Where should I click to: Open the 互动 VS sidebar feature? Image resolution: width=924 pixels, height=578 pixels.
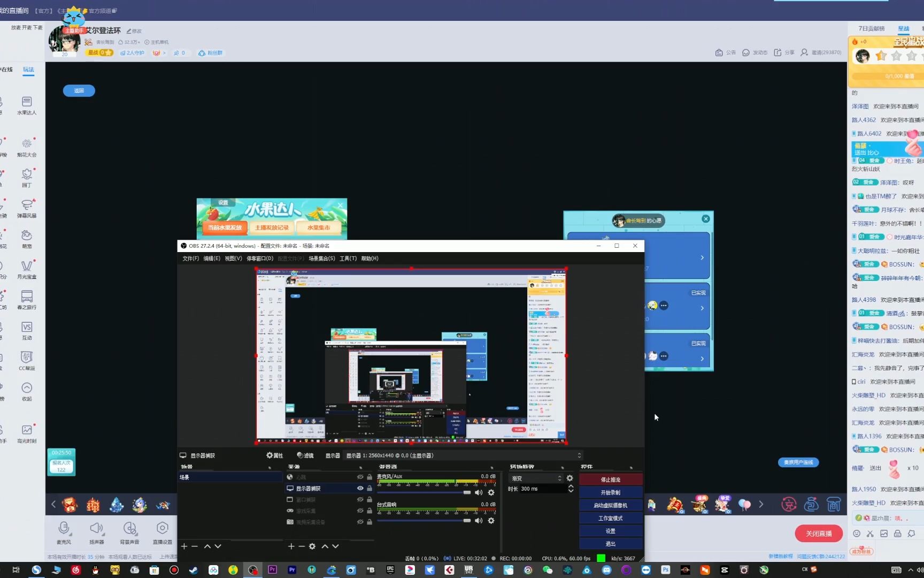click(27, 331)
